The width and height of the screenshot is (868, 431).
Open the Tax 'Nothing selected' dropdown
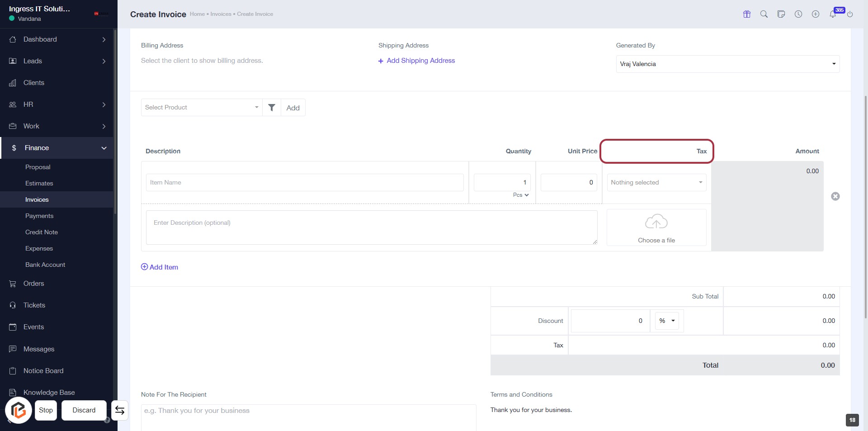coord(656,183)
